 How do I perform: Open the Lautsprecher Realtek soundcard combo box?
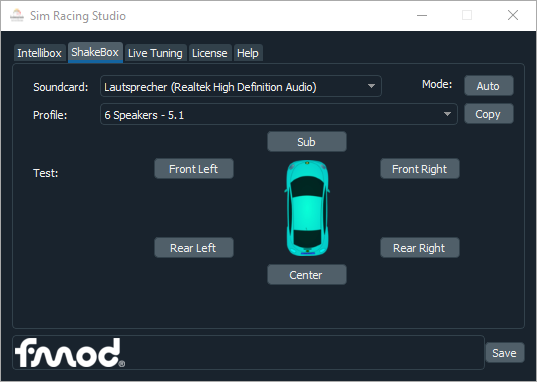pos(241,86)
